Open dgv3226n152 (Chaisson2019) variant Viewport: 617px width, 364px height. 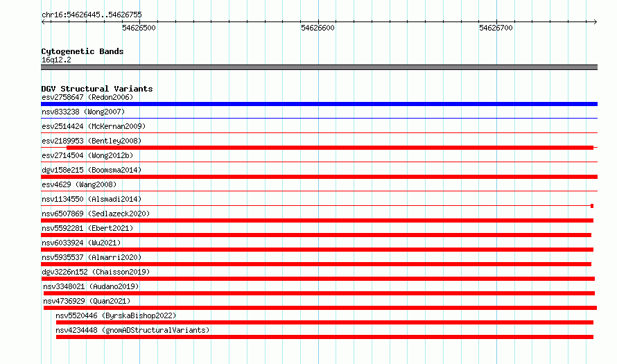pyautogui.click(x=96, y=272)
